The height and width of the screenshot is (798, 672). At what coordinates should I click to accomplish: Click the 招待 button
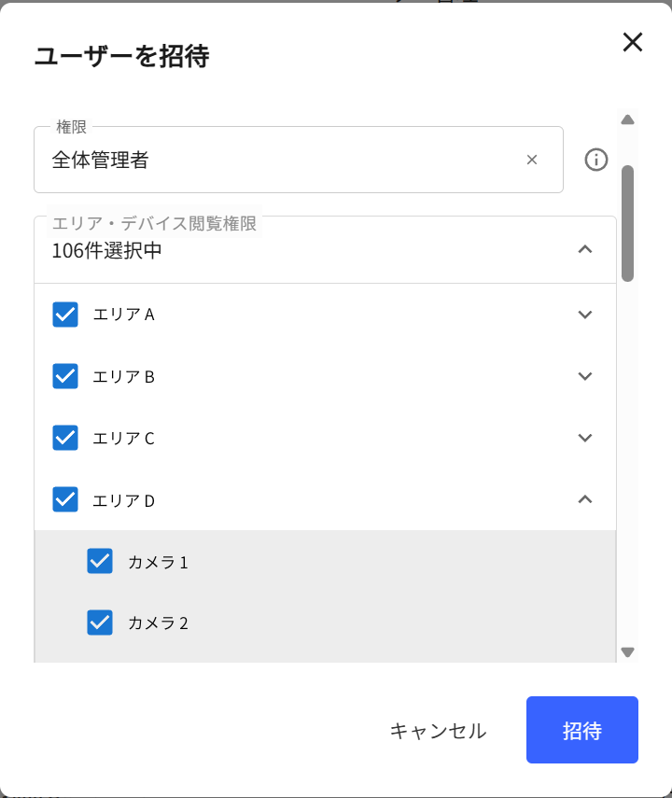tap(581, 730)
